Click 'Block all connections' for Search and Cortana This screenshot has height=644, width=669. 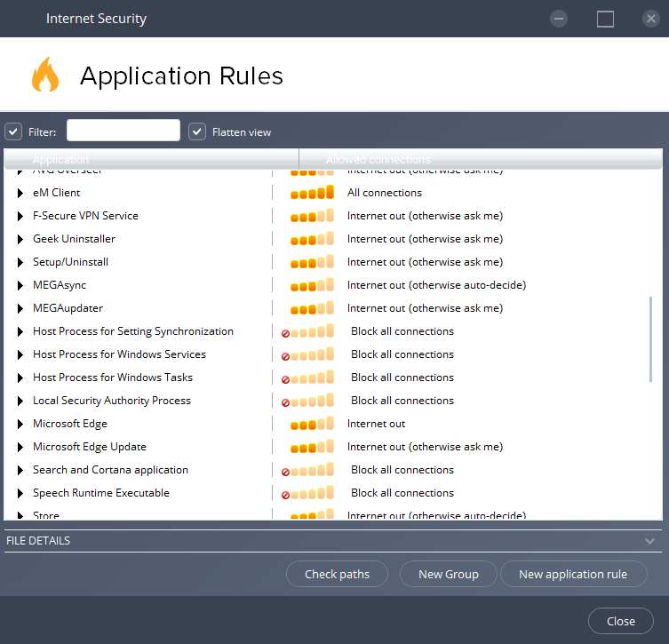point(402,469)
